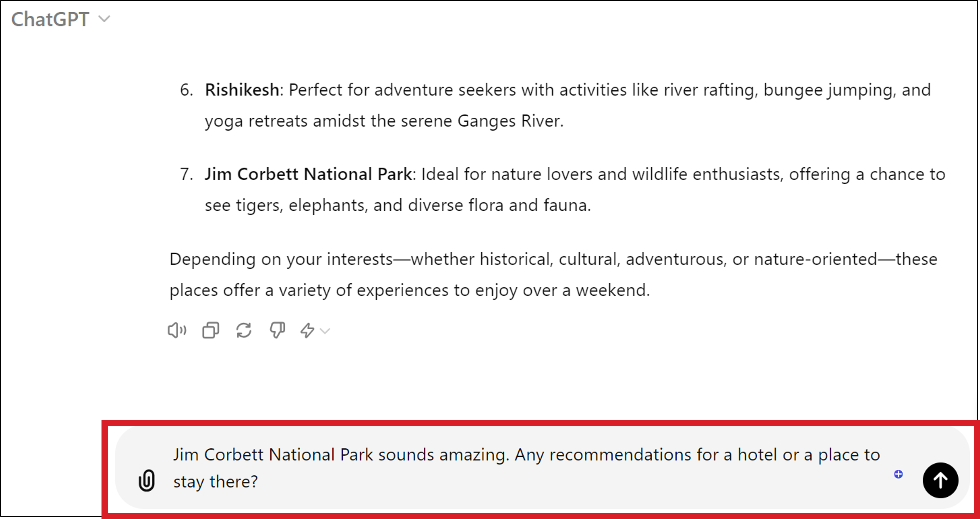Click the 'Depending on your interests' paragraph
Image resolution: width=980 pixels, height=519 pixels.
(553, 275)
